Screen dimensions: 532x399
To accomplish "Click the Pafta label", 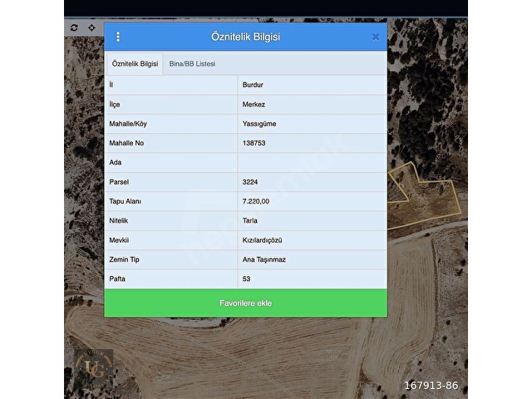I will [x=117, y=279].
